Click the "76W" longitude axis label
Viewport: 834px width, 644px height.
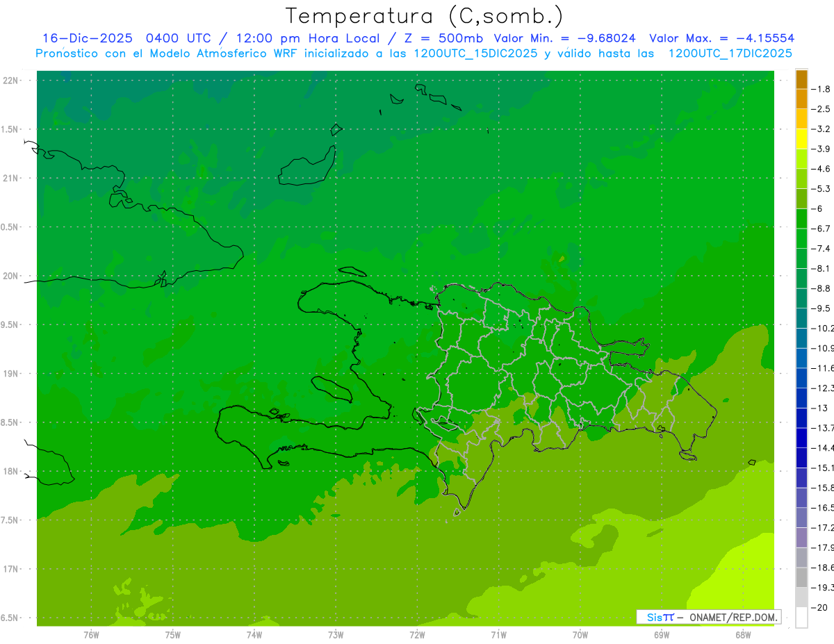point(91,635)
